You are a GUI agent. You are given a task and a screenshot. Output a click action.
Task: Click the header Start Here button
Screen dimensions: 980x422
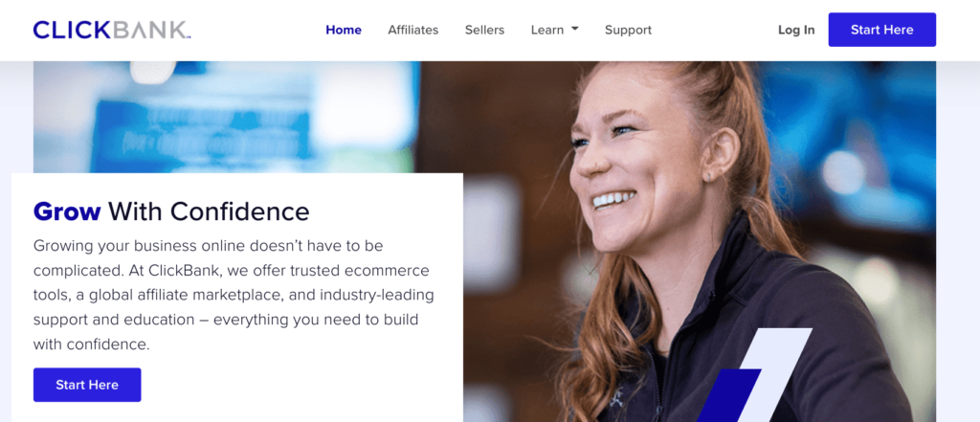pos(881,30)
